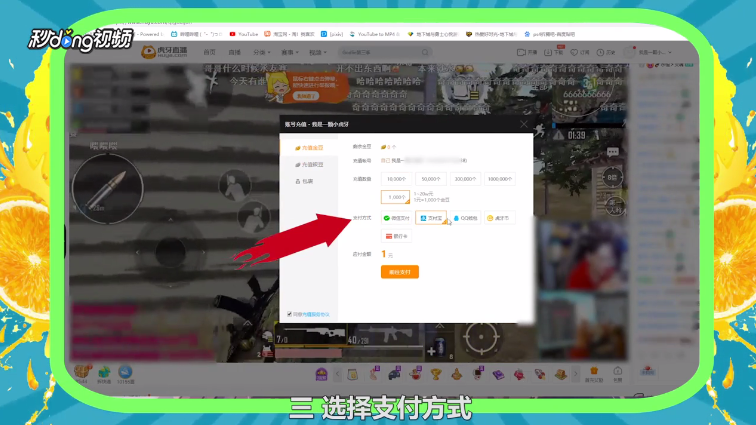Go to 直播 in Huya navigation
The width and height of the screenshot is (756, 425).
click(x=234, y=52)
